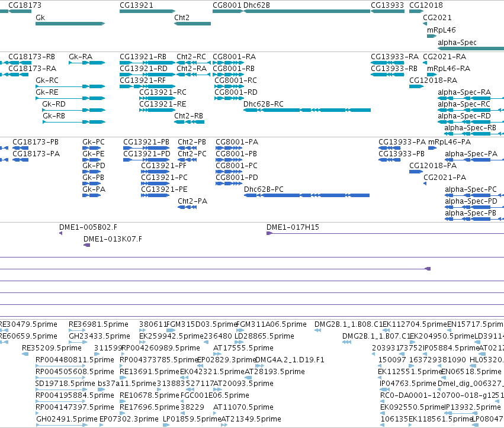
Task: Click the Gk-RD transcript label
Action: coord(54,104)
